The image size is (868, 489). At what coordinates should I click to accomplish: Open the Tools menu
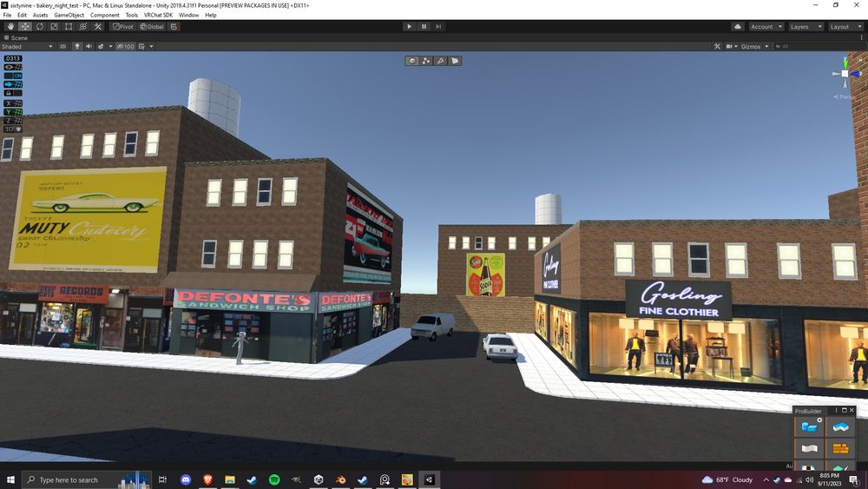pos(132,15)
